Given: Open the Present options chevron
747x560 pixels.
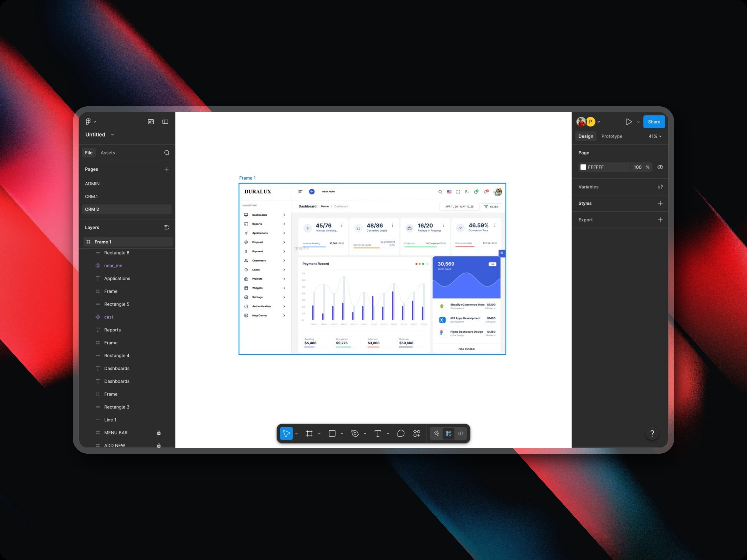Looking at the screenshot, I should [638, 122].
